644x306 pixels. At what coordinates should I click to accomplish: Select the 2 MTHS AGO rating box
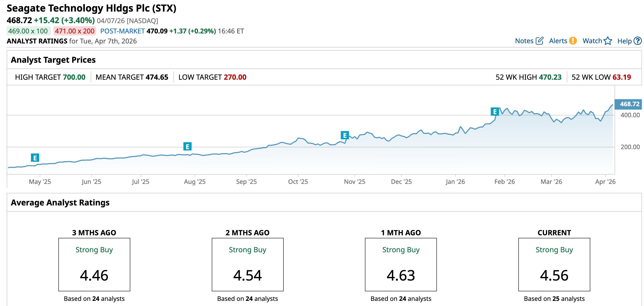tap(247, 264)
